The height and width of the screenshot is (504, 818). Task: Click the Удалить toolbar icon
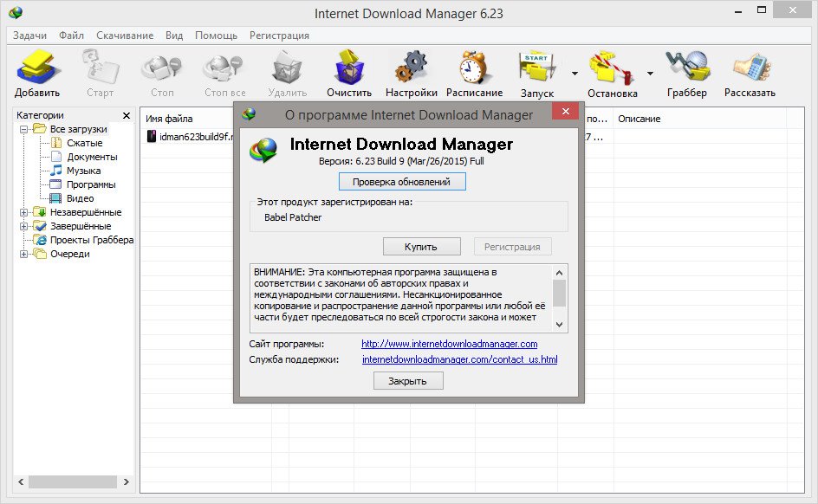click(287, 68)
